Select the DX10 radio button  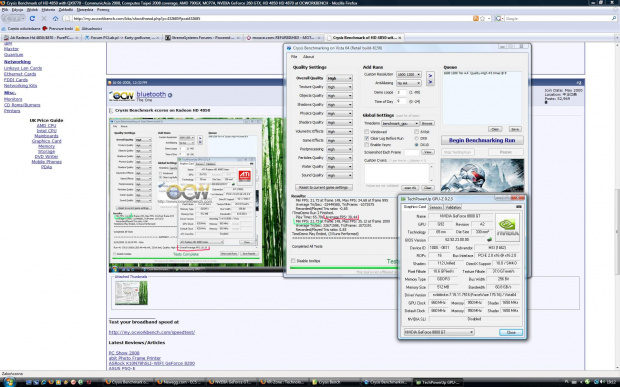[416, 145]
